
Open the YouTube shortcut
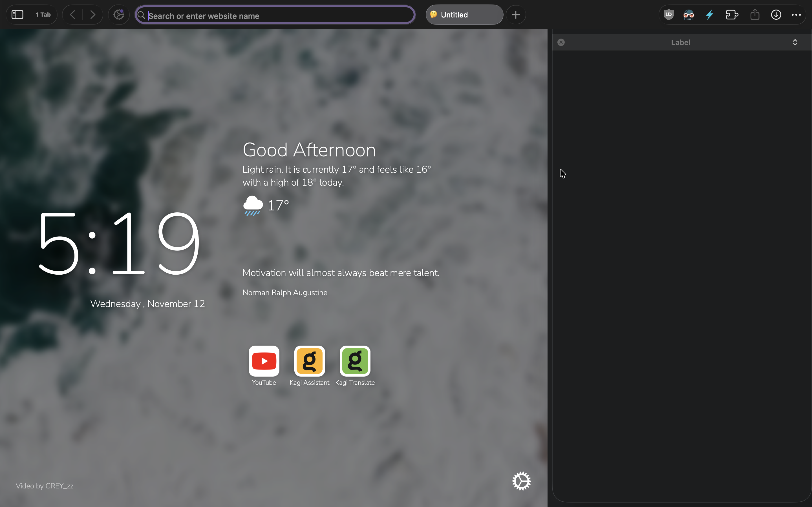(x=264, y=361)
